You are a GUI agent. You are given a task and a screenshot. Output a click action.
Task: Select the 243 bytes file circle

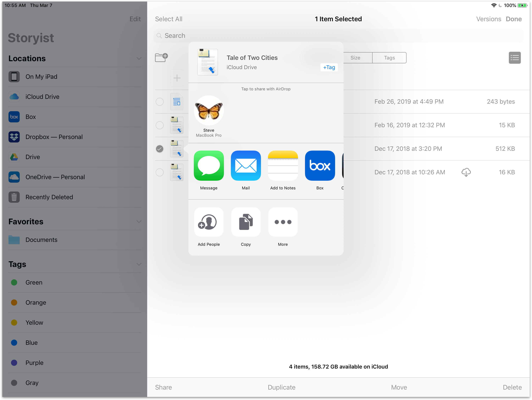(159, 102)
